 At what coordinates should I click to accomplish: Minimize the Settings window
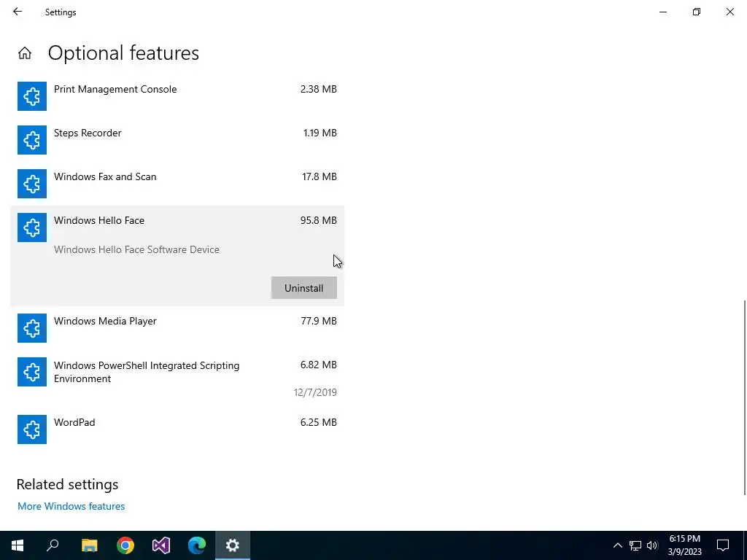click(663, 12)
